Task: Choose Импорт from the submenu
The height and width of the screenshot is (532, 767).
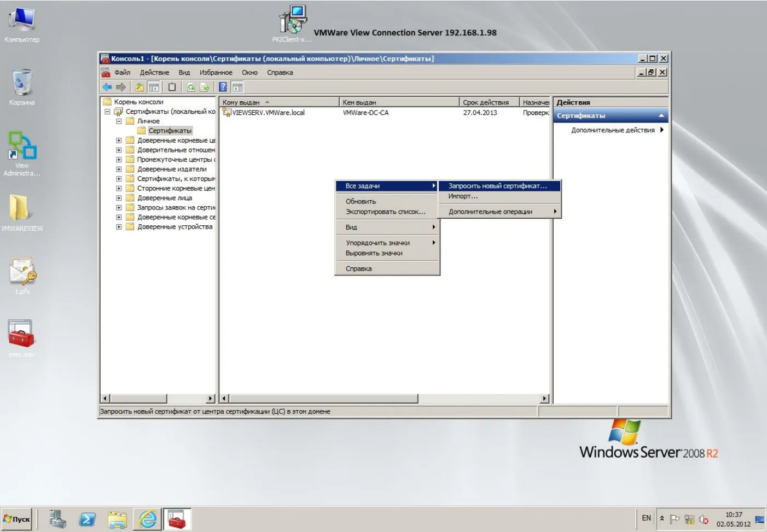Action: [x=499, y=196]
